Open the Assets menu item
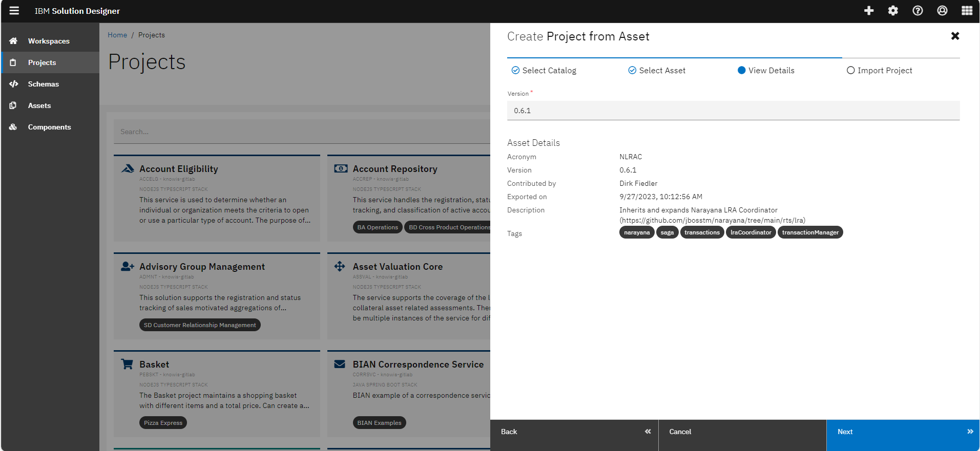This screenshot has width=980, height=451. coord(50,105)
